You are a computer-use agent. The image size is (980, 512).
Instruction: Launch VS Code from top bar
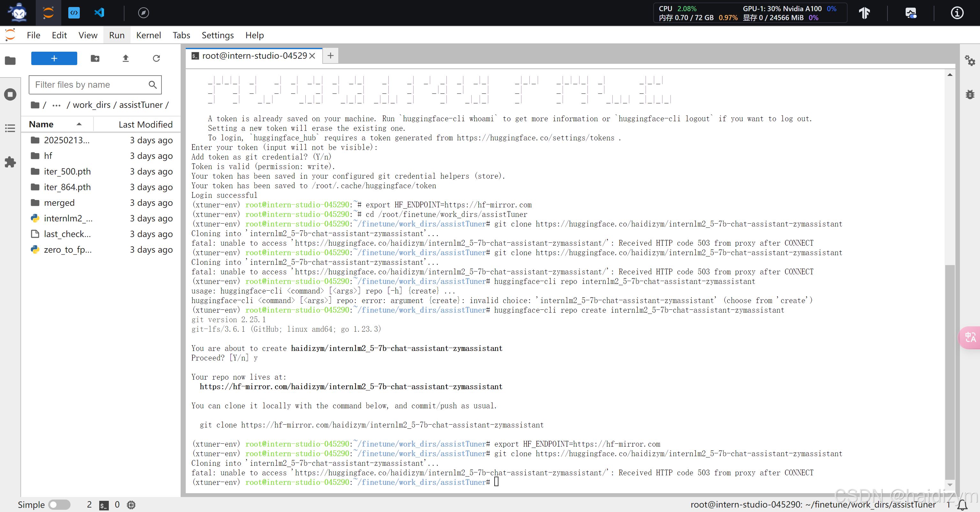tap(99, 12)
